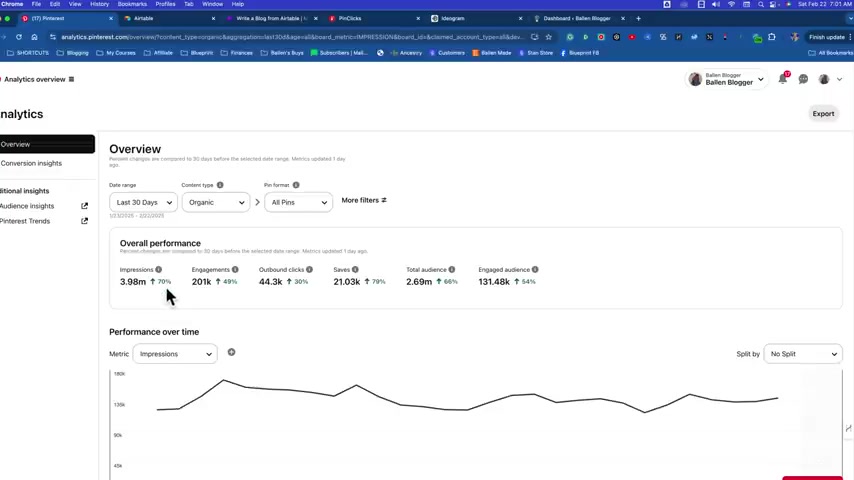Open the Bookmarks menu in menu bar
Image resolution: width=854 pixels, height=480 pixels.
point(132,4)
